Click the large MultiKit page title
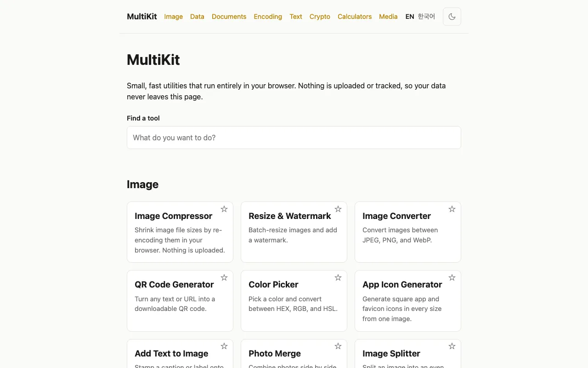 [x=153, y=60]
